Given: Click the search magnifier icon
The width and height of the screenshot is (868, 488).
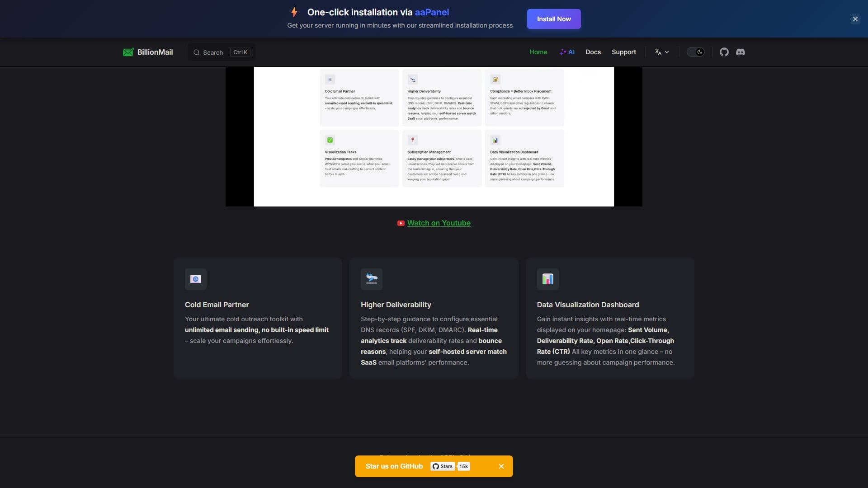Looking at the screenshot, I should point(197,52).
